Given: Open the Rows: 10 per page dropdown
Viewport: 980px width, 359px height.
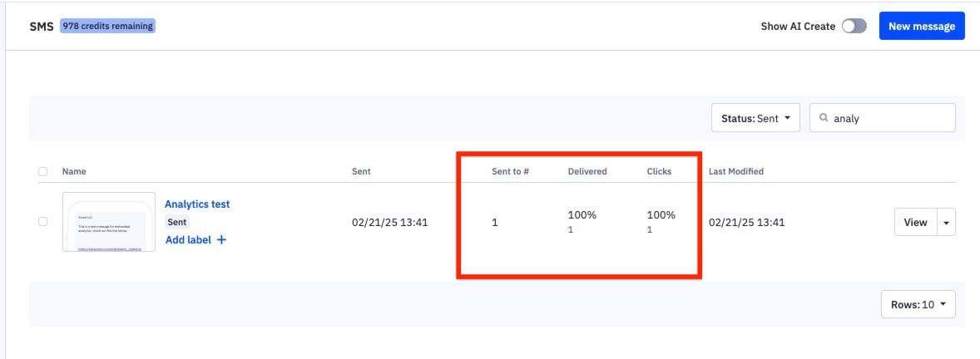Looking at the screenshot, I should 918,305.
